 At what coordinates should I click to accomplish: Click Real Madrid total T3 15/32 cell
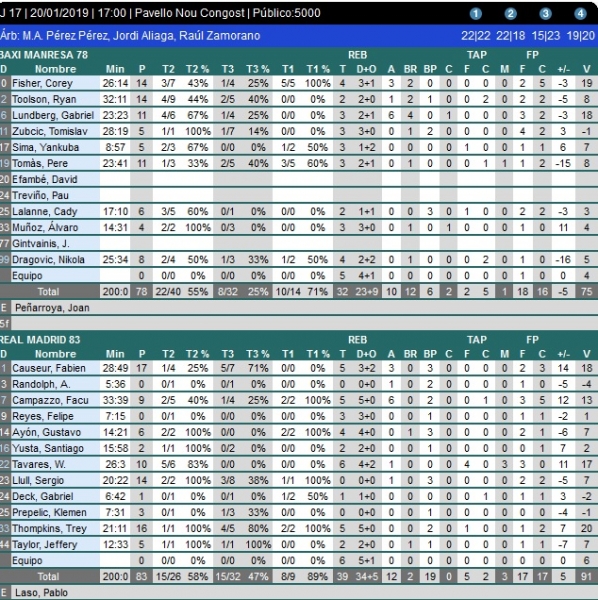pyautogui.click(x=228, y=577)
